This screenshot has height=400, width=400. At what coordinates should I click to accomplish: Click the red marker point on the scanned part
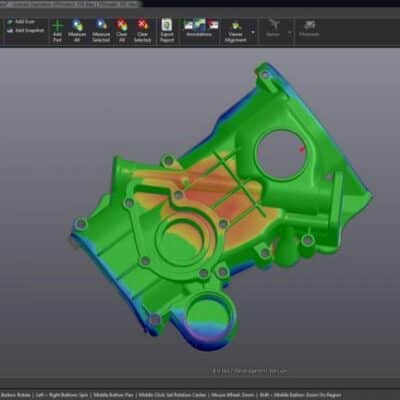tap(302, 149)
